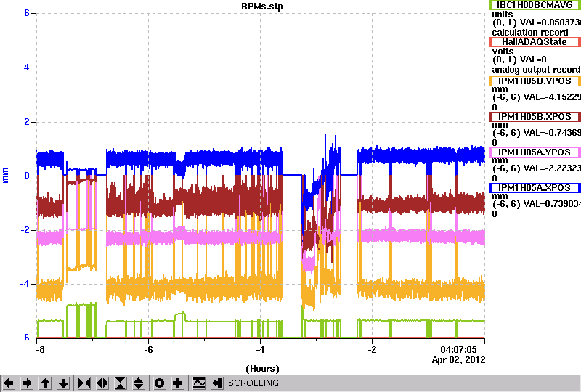The width and height of the screenshot is (581, 392).
Task: Pan the plot left with the left-arrow button
Action: pos(9,383)
